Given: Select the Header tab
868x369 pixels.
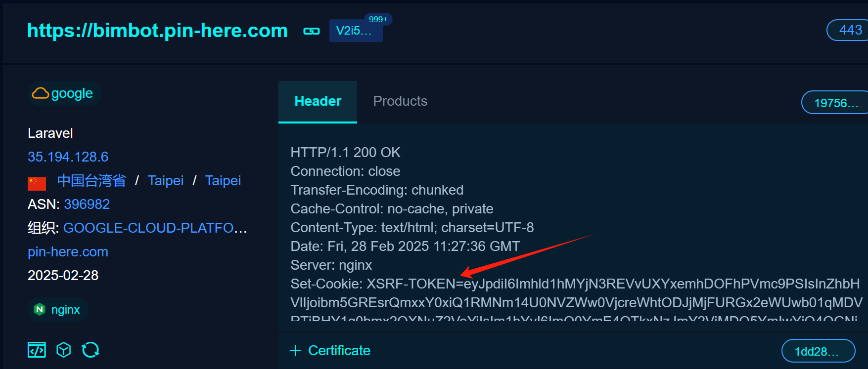Looking at the screenshot, I should coord(318,101).
